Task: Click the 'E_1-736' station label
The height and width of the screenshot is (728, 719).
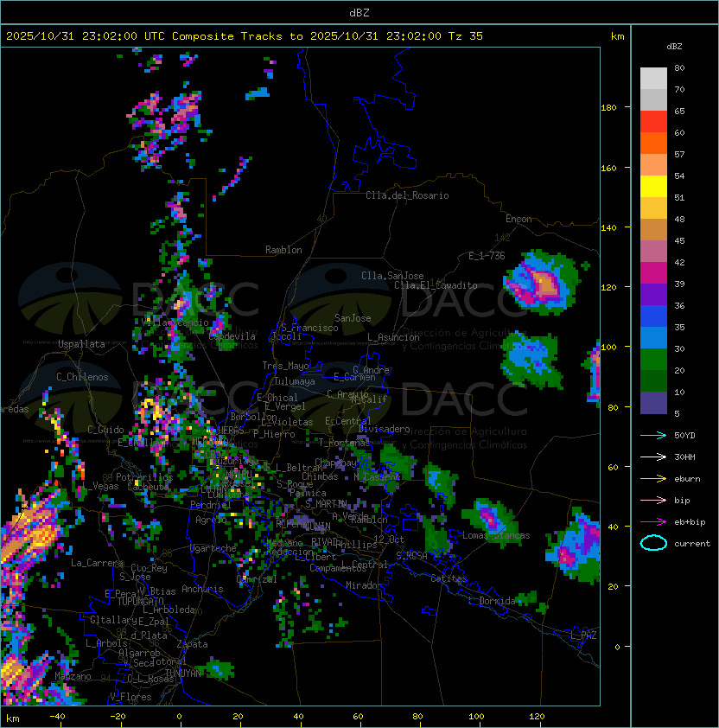Action: click(487, 256)
